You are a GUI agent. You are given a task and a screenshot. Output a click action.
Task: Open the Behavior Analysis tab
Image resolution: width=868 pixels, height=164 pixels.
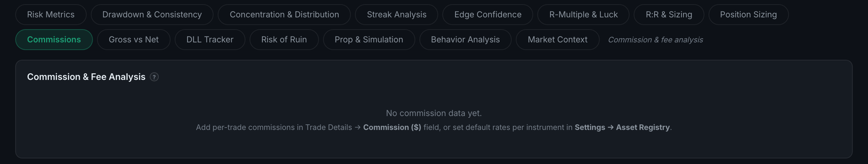click(x=466, y=40)
